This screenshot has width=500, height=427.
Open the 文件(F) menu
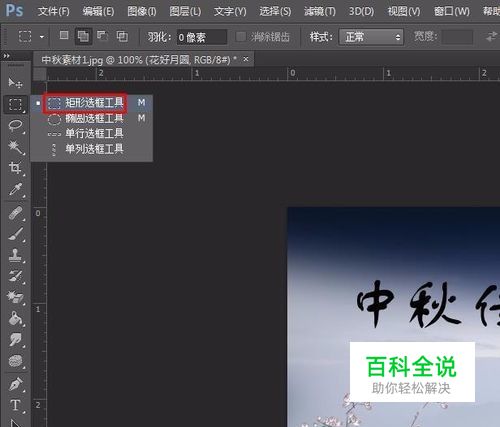coord(53,12)
